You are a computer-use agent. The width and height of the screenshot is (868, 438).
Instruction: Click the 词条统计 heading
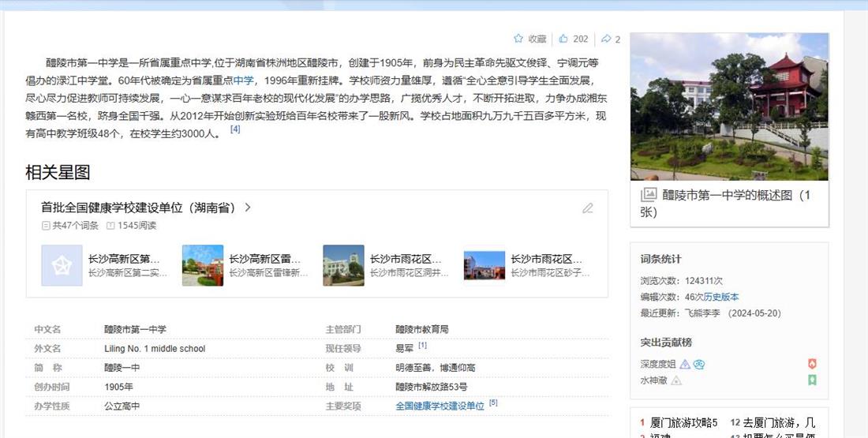pyautogui.click(x=661, y=259)
